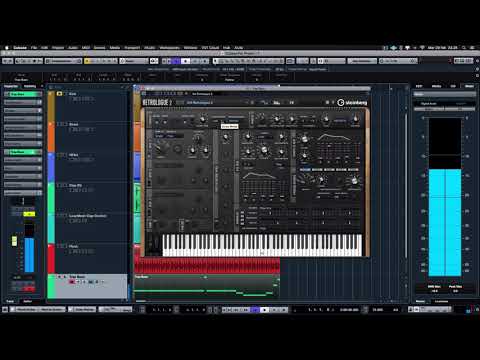Open the Transport menu
The height and width of the screenshot is (360, 480).
point(132,48)
